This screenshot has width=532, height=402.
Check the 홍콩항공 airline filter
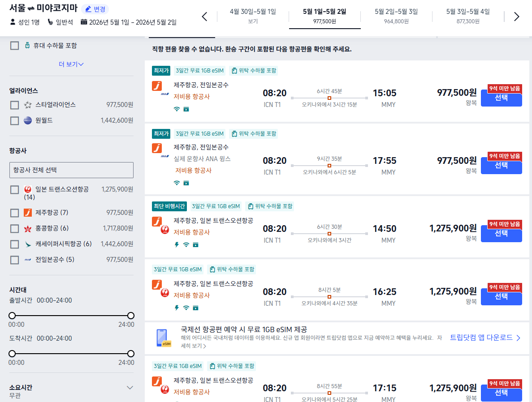click(x=15, y=228)
